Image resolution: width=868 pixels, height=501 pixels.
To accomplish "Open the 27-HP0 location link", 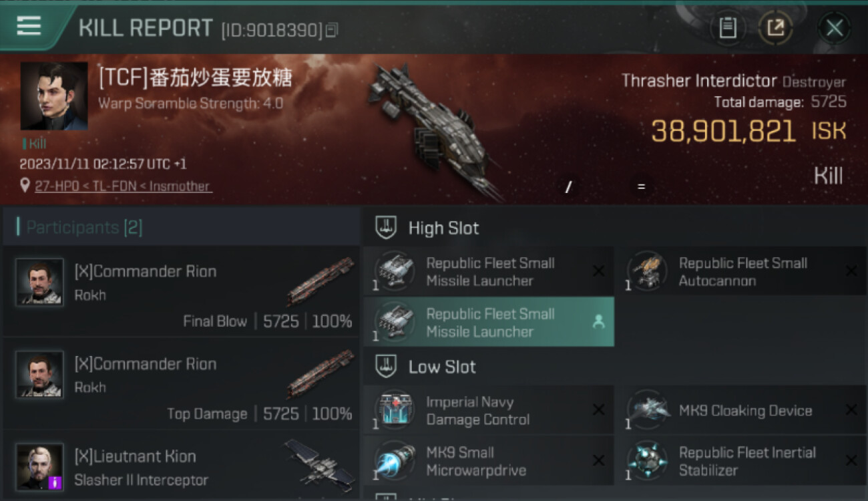I will point(52,186).
